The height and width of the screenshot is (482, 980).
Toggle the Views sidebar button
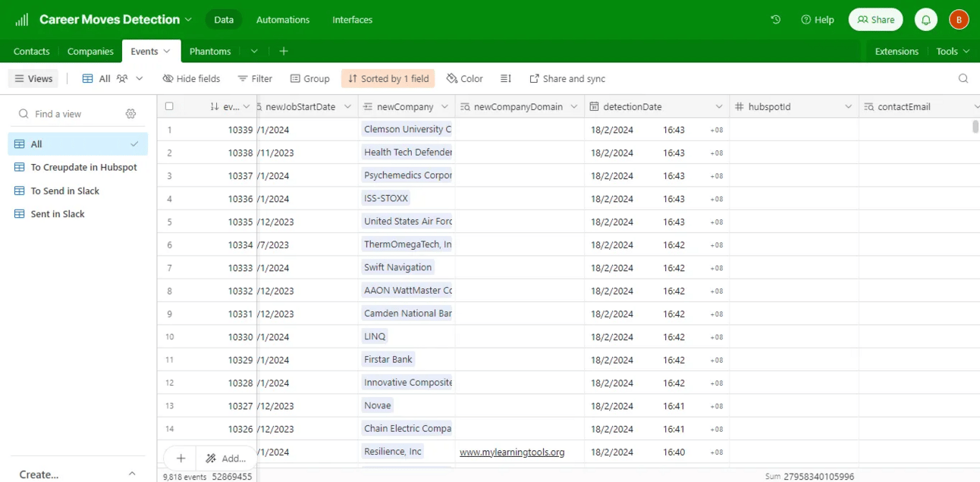[33, 78]
